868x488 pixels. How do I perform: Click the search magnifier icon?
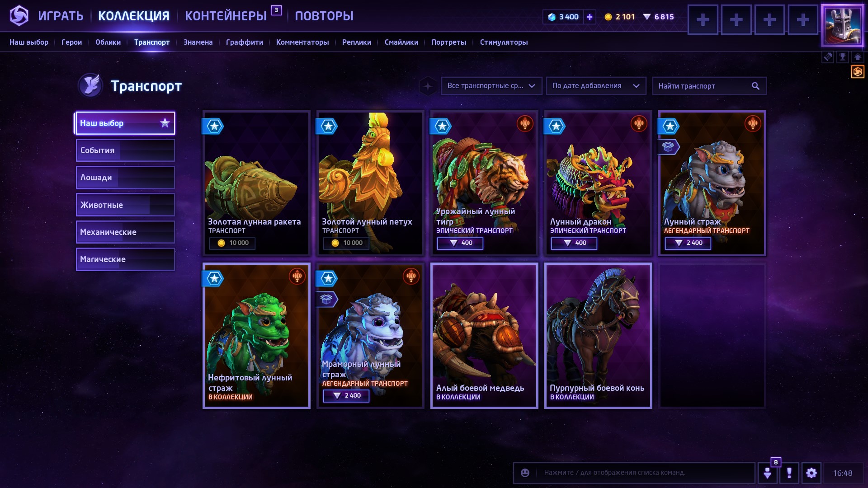point(755,86)
